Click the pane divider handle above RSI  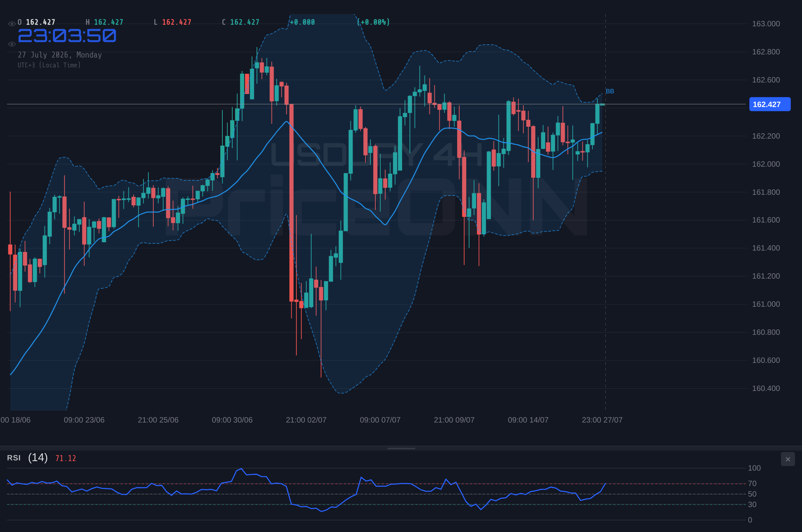[x=401, y=448]
